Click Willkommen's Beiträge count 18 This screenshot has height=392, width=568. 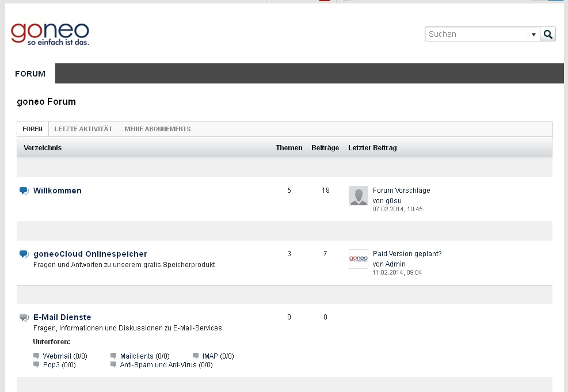325,190
